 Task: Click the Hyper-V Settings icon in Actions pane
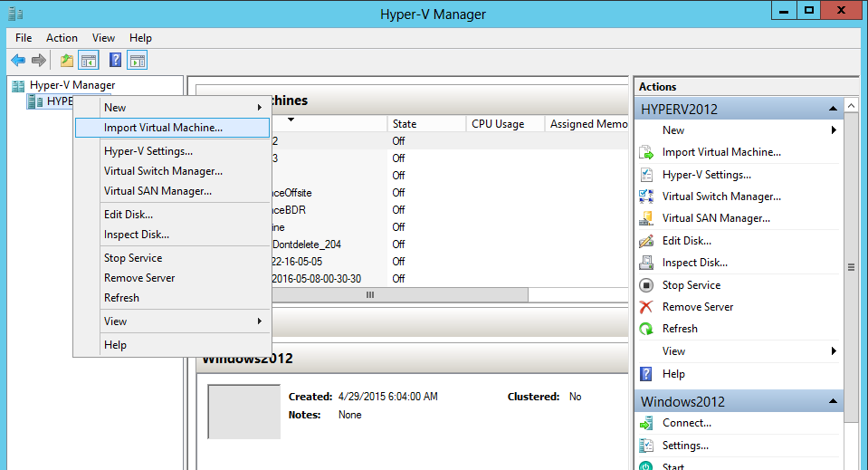[x=646, y=175]
